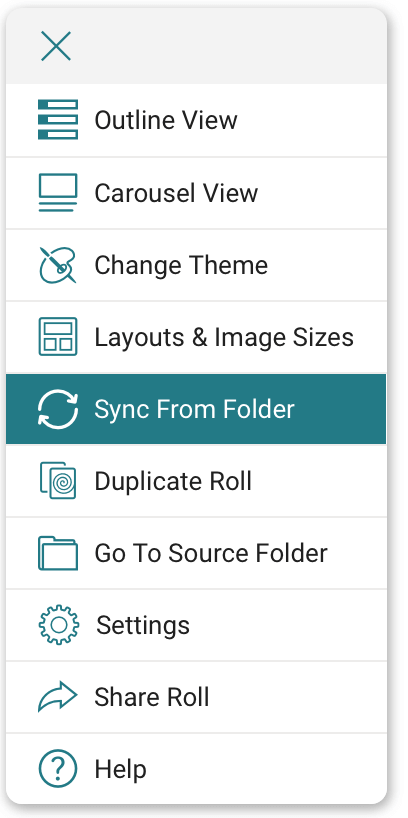Screen dimensions: 408x818
Task: Click the Duplicate Roll spiral icon
Action: tap(58, 480)
